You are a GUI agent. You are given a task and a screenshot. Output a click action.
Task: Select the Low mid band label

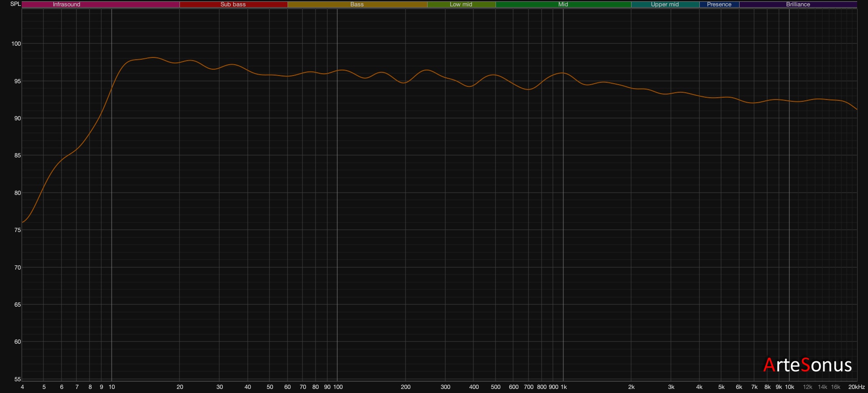(461, 5)
